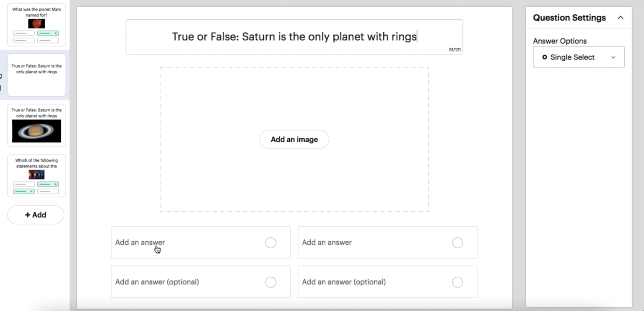The height and width of the screenshot is (311, 644).
Task: Click the duplicate slide icon beside selected slide
Action: (x=1, y=76)
